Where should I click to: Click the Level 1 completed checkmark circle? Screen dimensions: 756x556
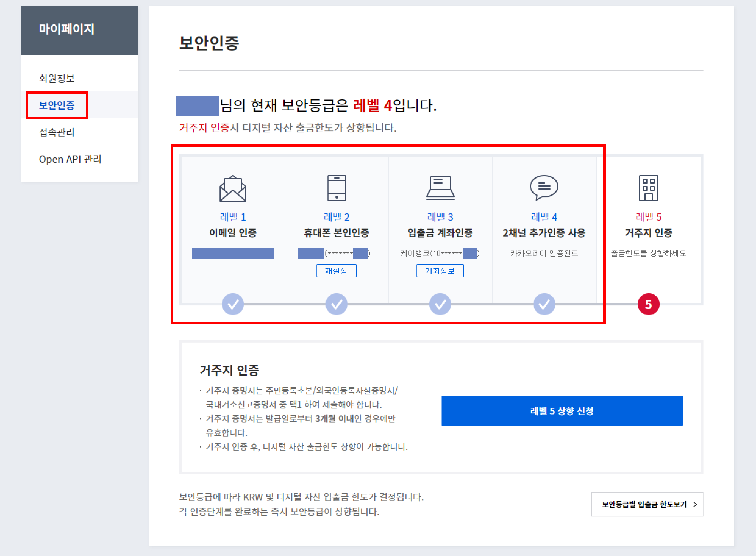pyautogui.click(x=233, y=304)
